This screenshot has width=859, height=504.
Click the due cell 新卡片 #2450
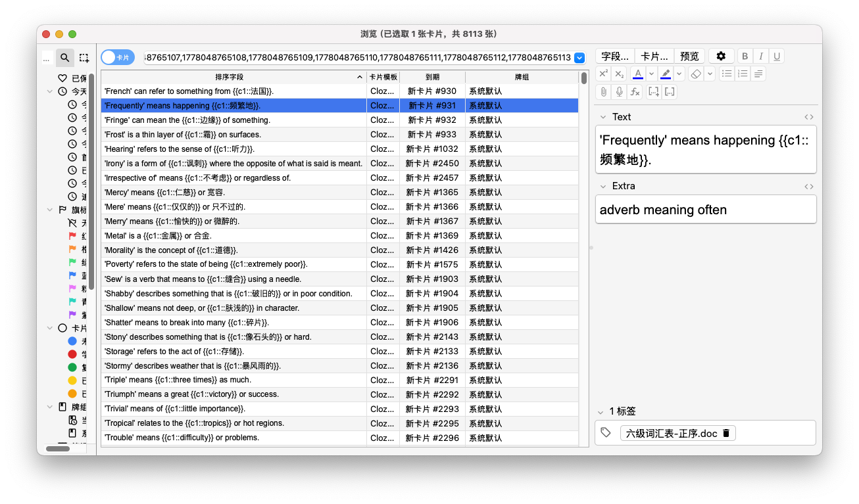pyautogui.click(x=432, y=164)
